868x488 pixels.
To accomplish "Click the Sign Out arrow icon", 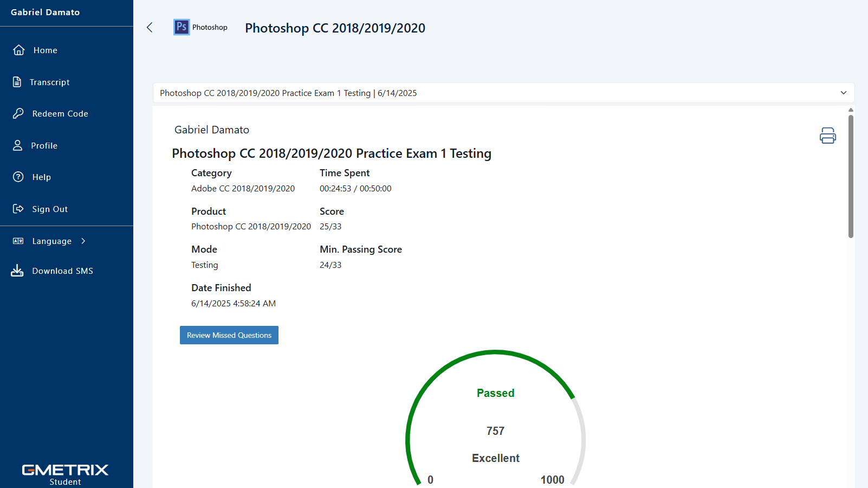I will pyautogui.click(x=18, y=209).
